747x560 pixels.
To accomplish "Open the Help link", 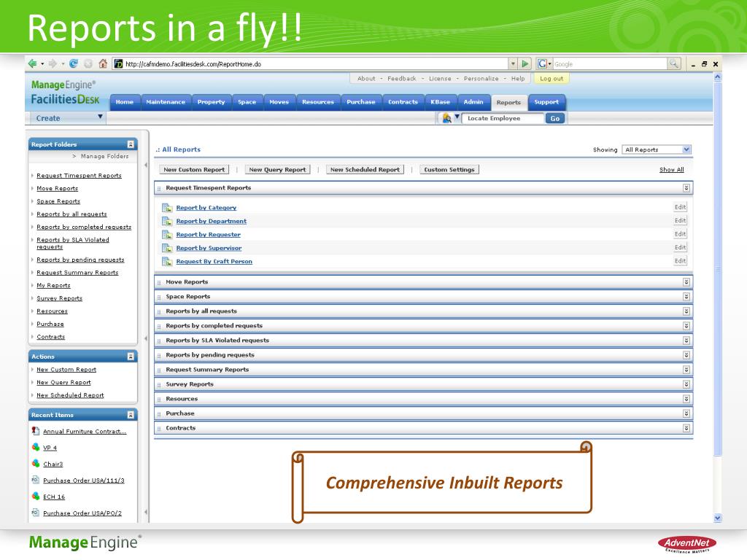I will click(x=518, y=79).
